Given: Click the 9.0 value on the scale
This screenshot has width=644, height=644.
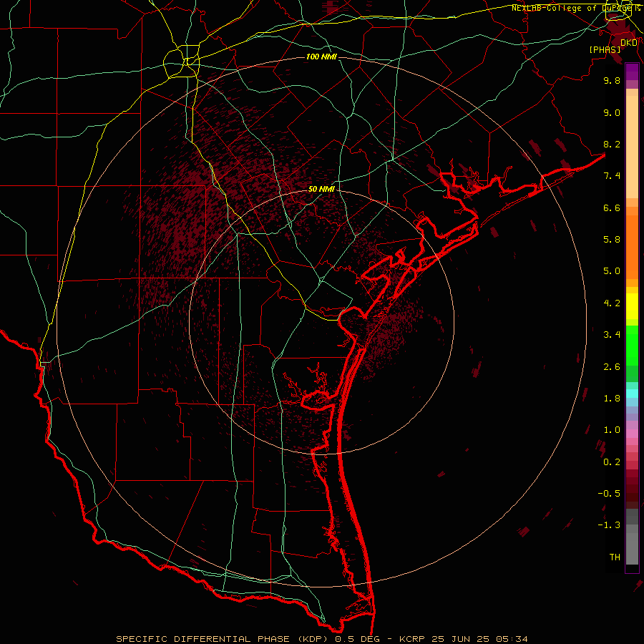Looking at the screenshot, I should click(x=612, y=112).
